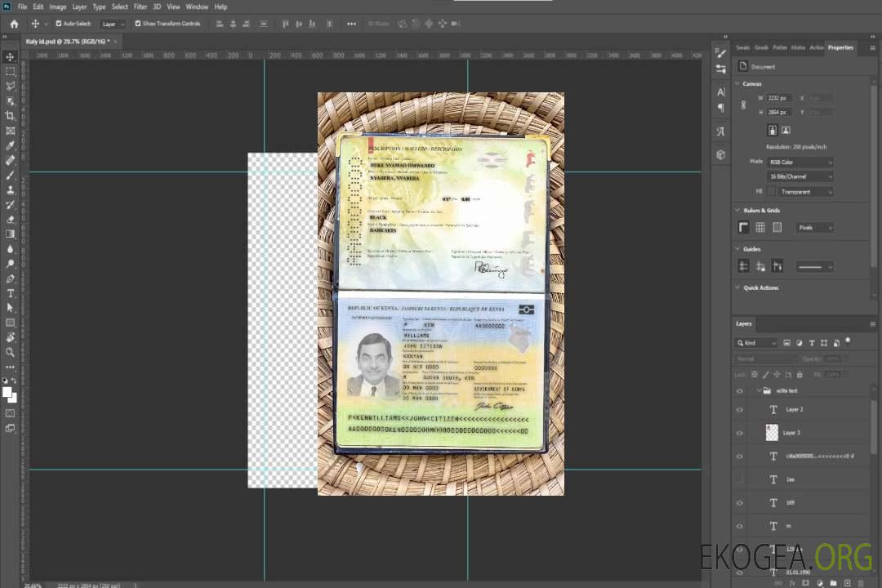This screenshot has width=882, height=588.
Task: Switch to the Actions panel tab
Action: 817,48
